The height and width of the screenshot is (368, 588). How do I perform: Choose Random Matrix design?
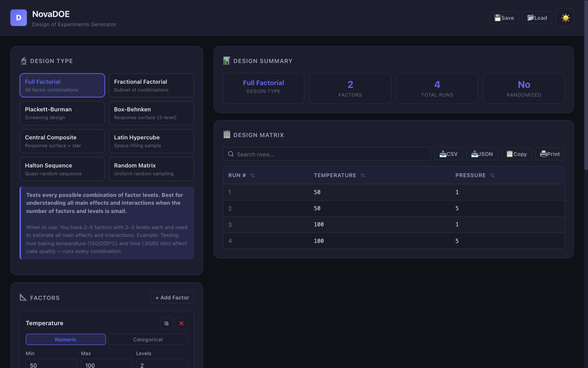[x=151, y=169]
